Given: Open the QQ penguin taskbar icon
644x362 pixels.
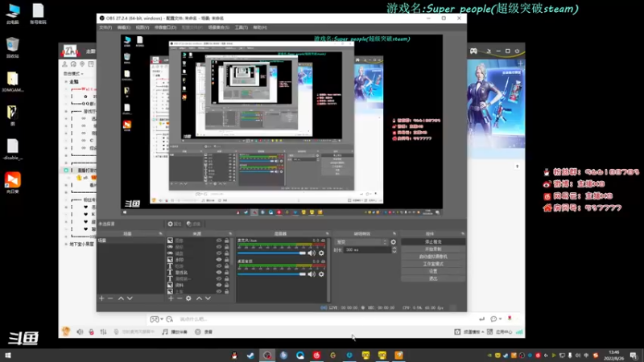Looking at the screenshot, I should [234, 356].
